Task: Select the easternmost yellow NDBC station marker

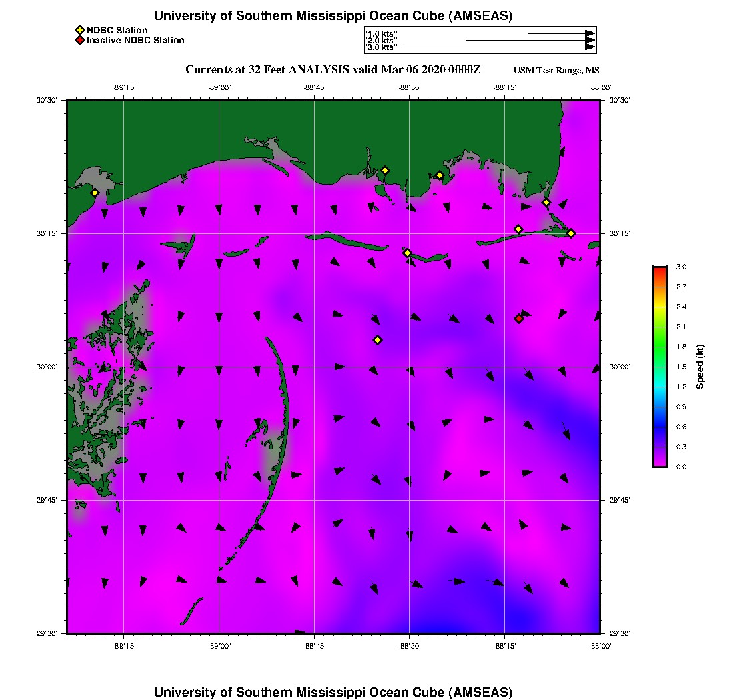Action: coord(571,233)
